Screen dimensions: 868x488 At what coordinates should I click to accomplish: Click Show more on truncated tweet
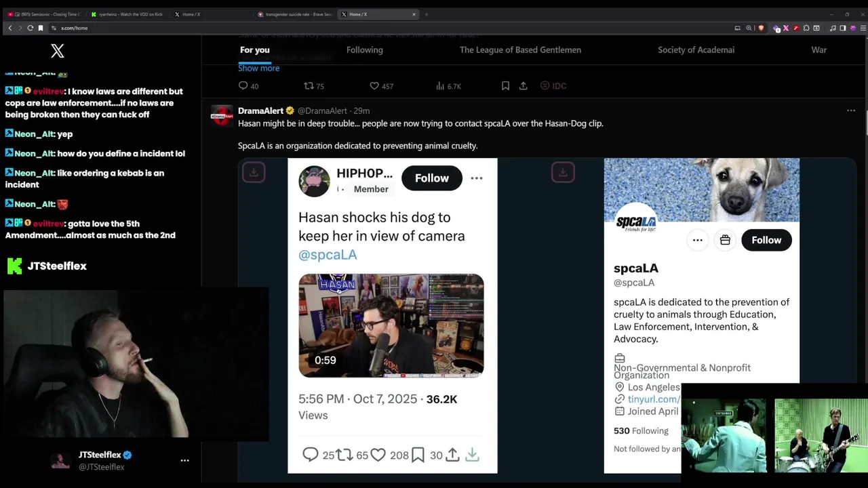click(258, 68)
